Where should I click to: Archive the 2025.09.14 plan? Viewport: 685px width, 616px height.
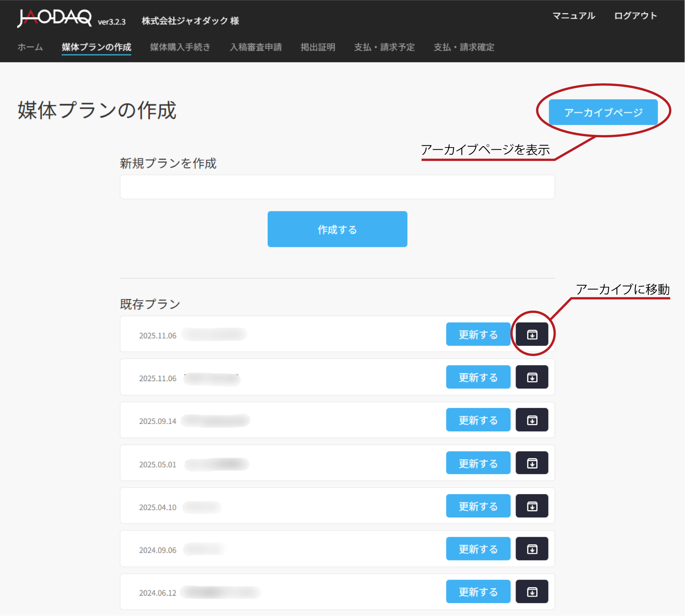click(x=532, y=420)
